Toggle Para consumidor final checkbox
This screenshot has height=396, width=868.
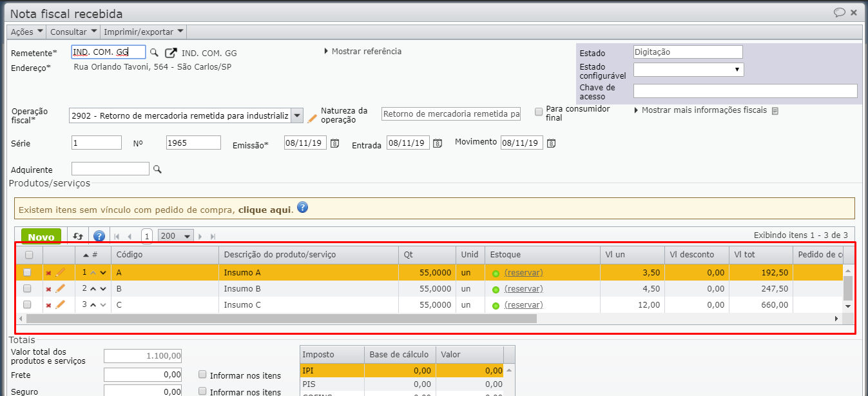point(539,112)
